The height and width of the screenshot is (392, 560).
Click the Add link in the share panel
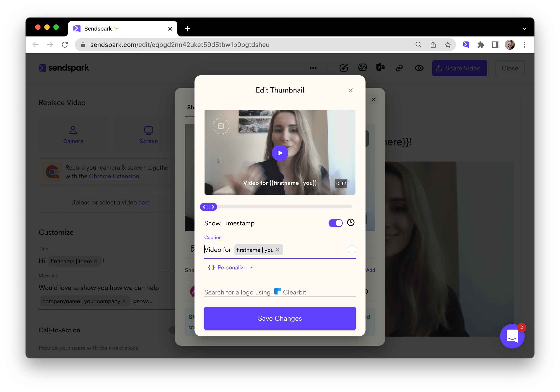coord(371,270)
